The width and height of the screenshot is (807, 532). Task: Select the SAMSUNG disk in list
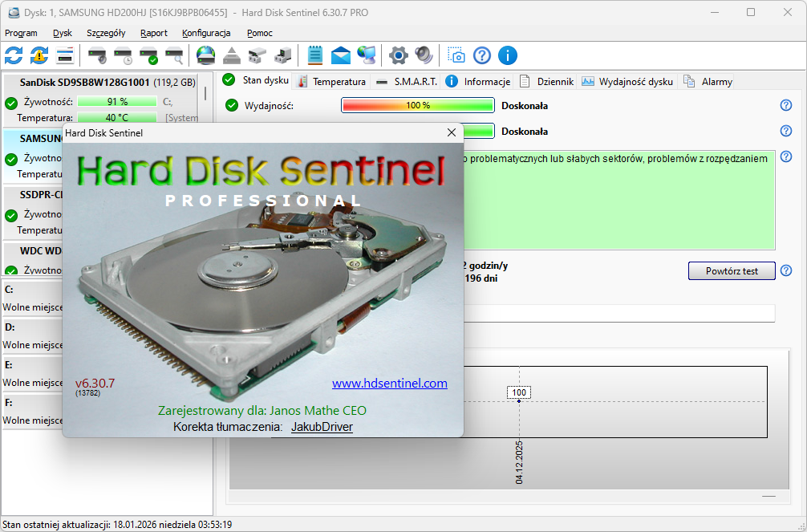coord(33,155)
